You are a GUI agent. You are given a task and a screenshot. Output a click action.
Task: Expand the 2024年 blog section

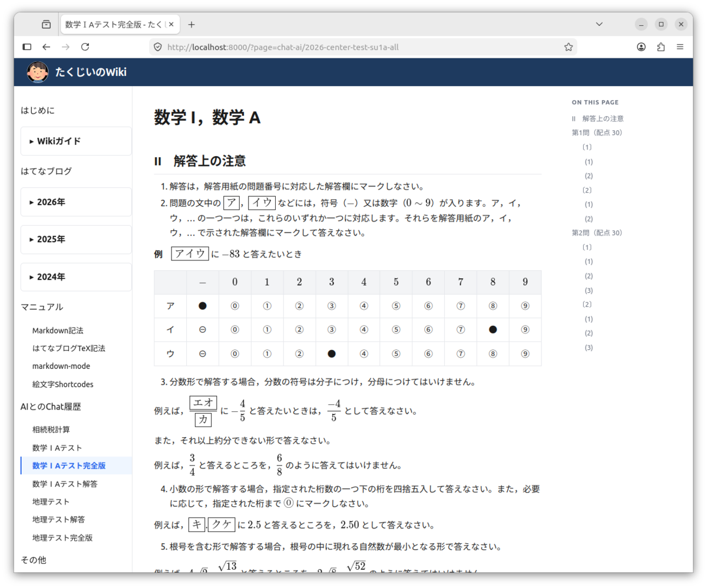coord(76,277)
